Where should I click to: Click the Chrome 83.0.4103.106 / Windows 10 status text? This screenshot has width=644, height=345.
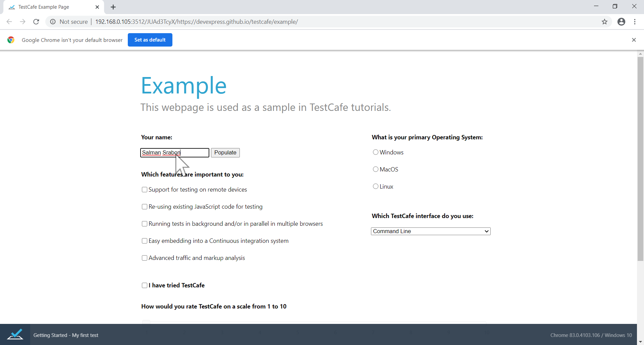591,335
